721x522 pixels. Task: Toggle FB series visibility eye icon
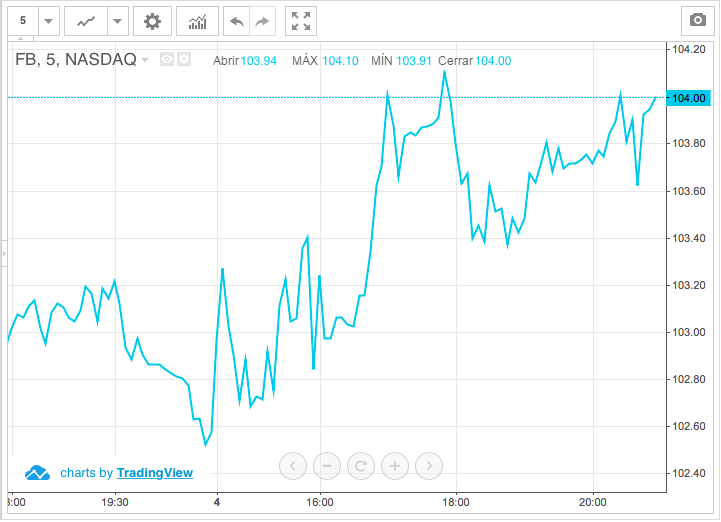pos(167,60)
